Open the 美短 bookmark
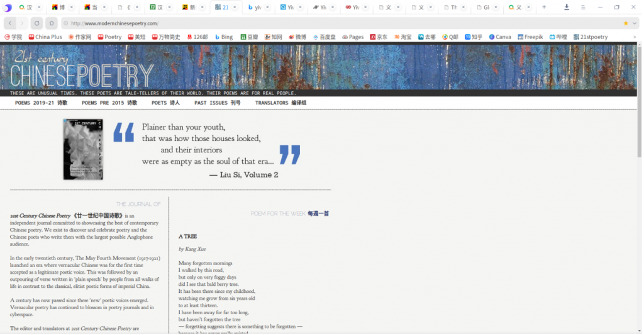Viewport: 644px width, 335px height. click(136, 37)
